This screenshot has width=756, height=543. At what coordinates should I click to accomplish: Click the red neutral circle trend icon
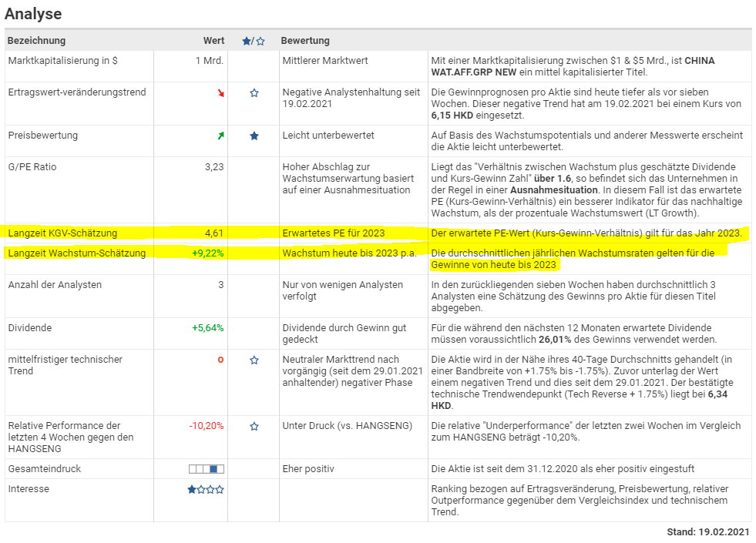pos(220,360)
